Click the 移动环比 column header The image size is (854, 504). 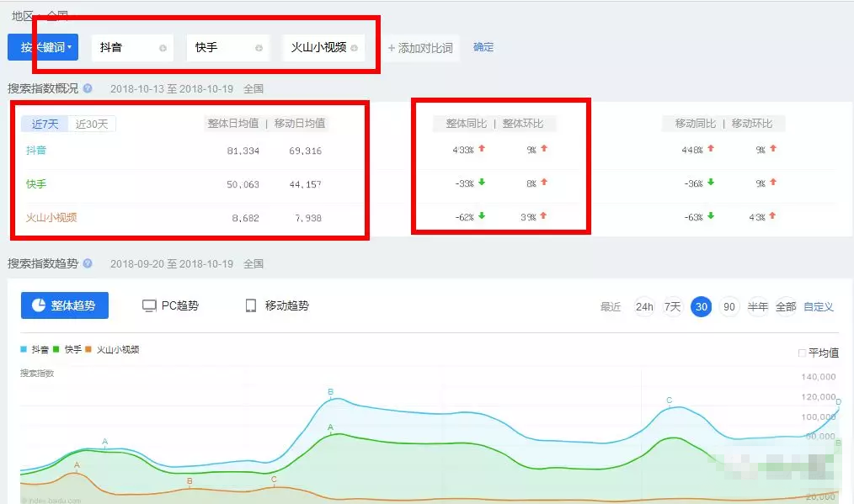point(752,124)
